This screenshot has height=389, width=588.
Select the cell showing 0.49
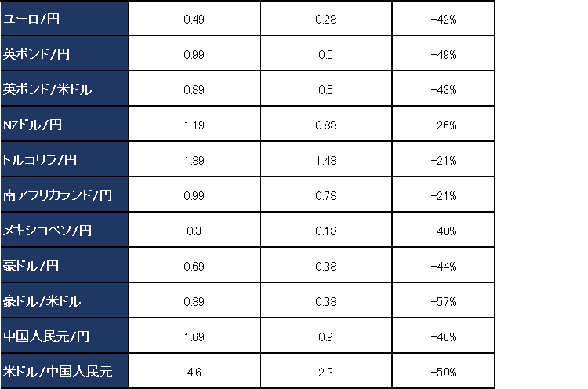(193, 19)
